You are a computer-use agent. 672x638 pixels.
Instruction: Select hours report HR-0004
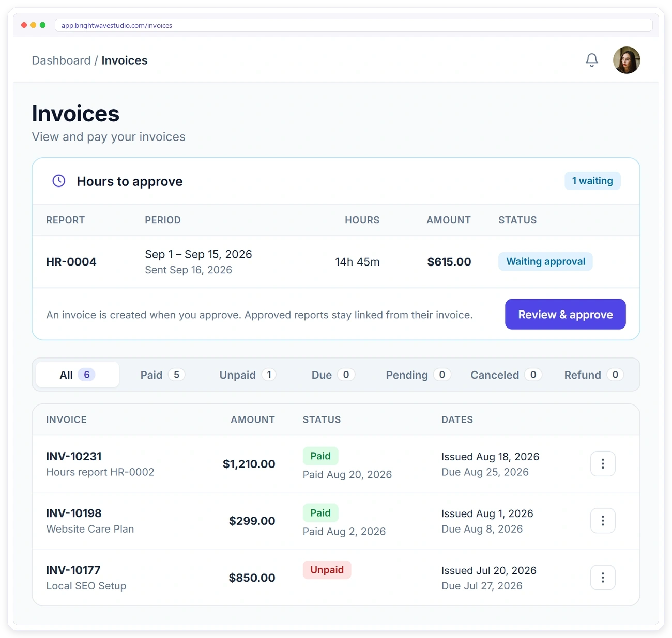pos(71,262)
